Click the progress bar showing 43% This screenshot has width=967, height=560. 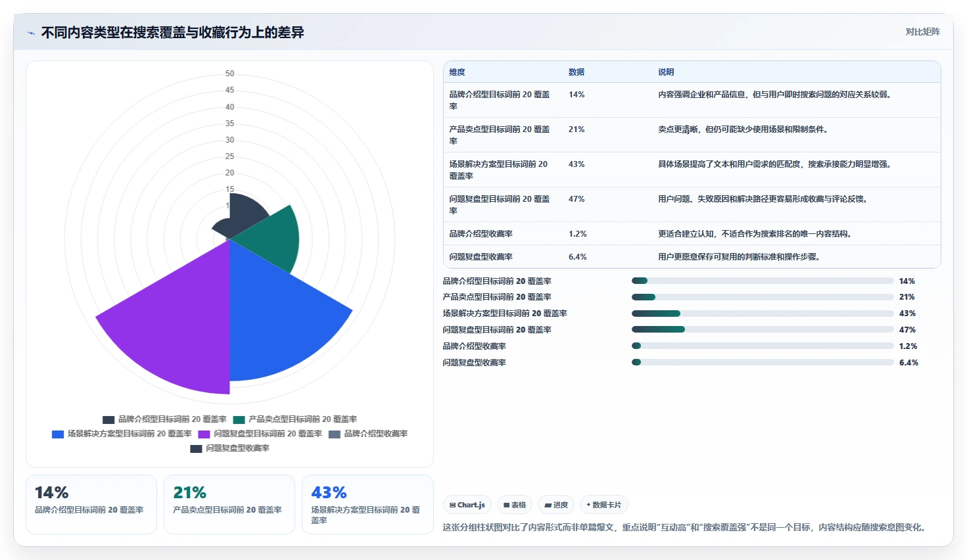[x=763, y=314]
